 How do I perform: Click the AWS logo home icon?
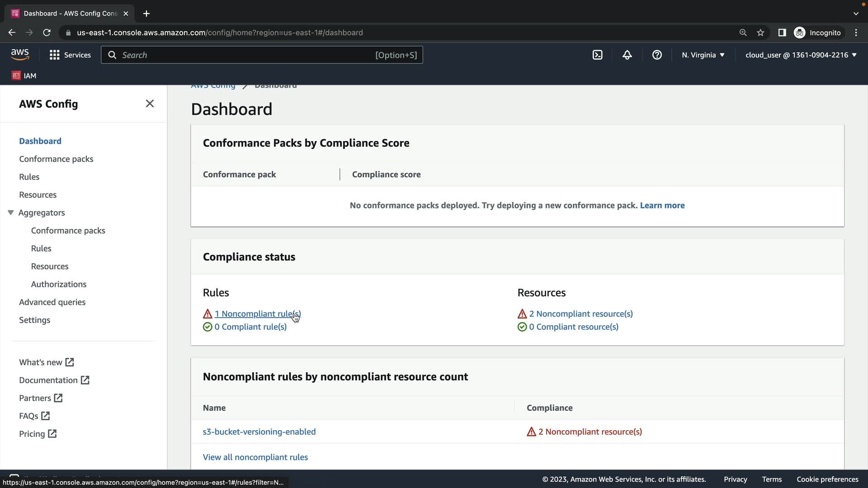[20, 55]
